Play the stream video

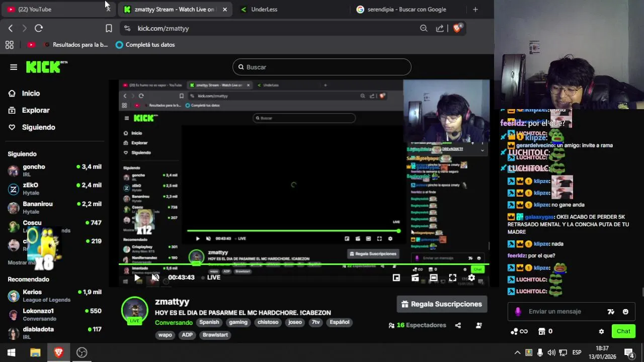tap(137, 278)
